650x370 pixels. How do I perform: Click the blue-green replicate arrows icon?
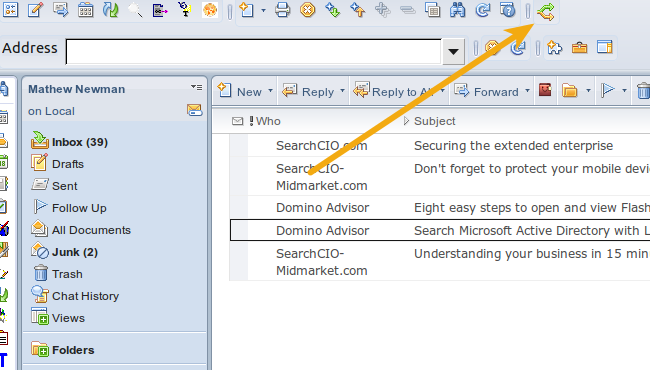(x=110, y=10)
